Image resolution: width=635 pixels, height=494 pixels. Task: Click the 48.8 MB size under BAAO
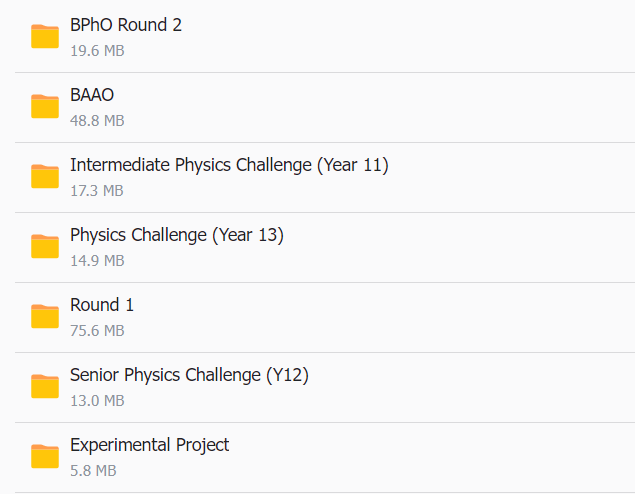click(97, 120)
